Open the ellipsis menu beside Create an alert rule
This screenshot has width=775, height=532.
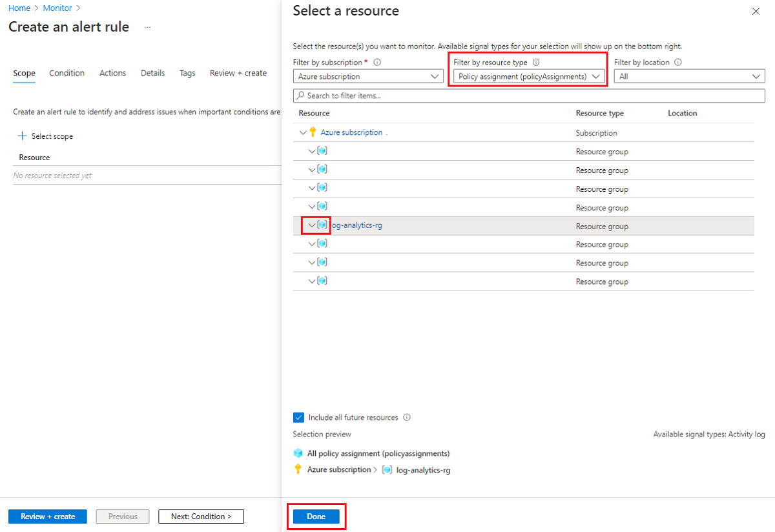click(147, 26)
